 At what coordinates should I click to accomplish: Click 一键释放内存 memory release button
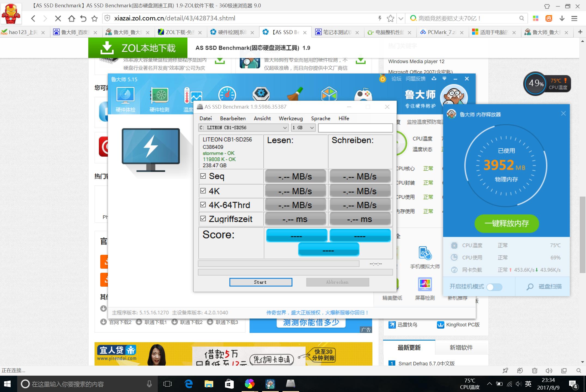tap(506, 223)
